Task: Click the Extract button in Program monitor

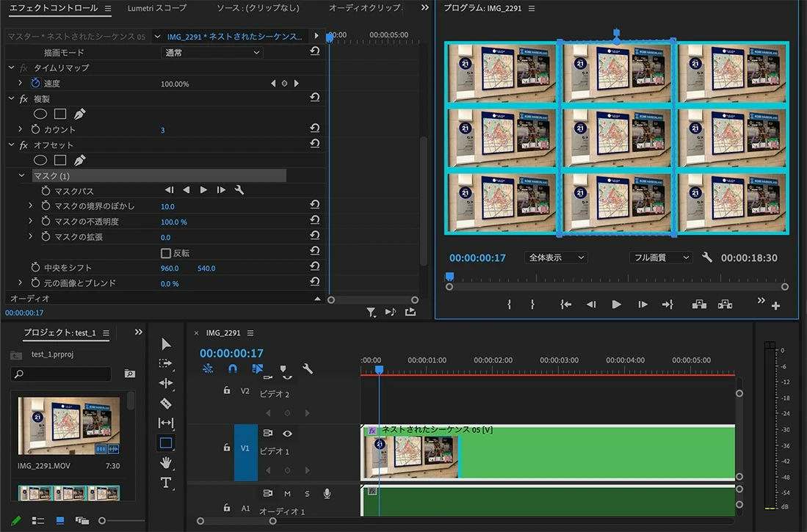Action: point(725,304)
